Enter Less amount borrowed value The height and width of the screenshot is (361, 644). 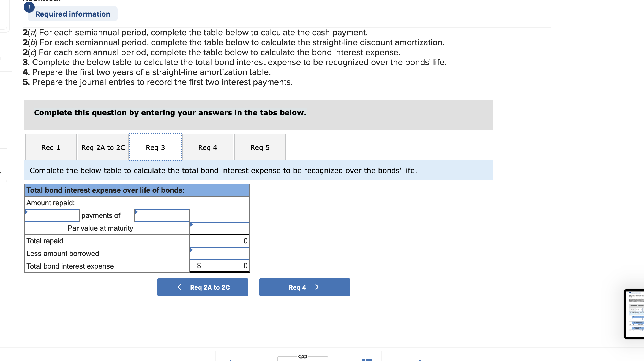222,253
